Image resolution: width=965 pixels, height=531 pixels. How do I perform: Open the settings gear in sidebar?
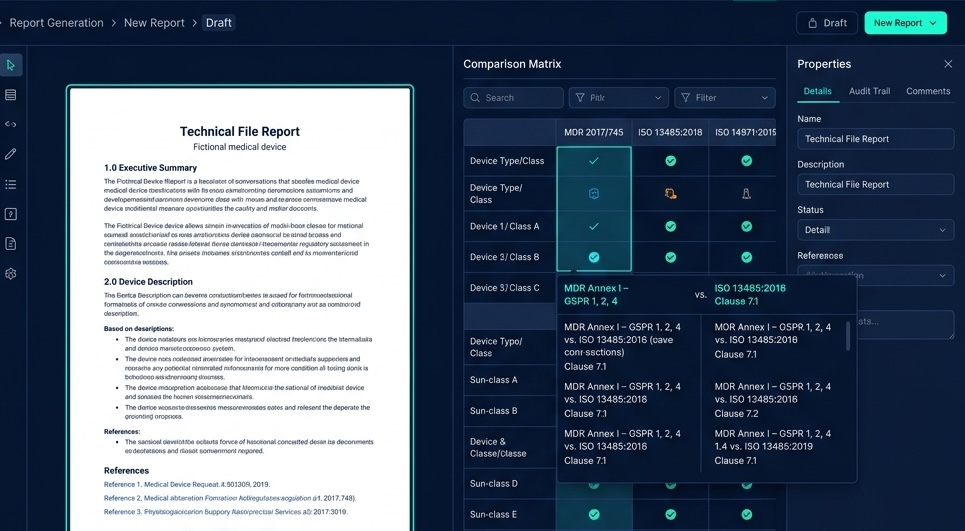(x=10, y=274)
